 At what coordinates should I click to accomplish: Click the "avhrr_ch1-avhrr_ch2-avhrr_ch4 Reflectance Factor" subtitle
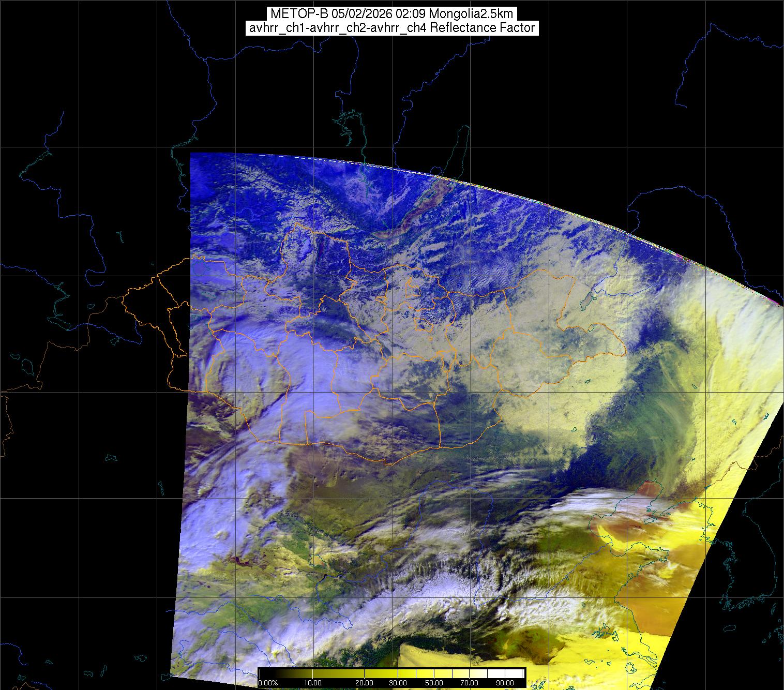point(392,28)
